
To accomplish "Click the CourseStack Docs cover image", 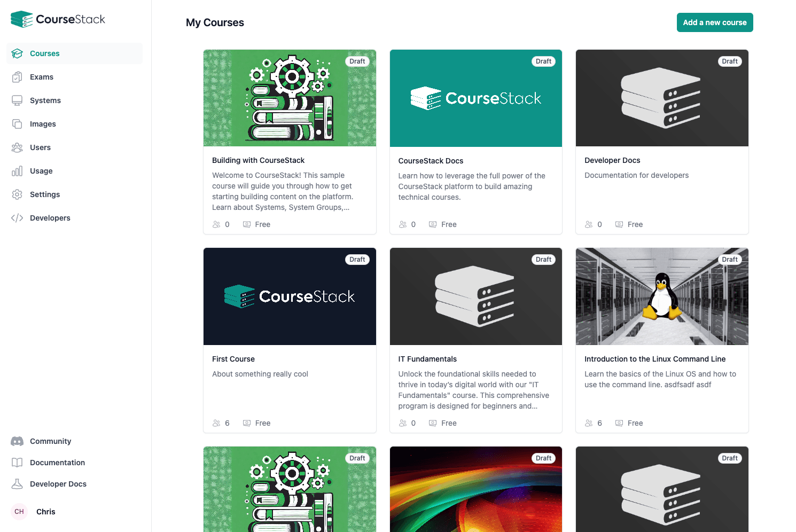I will tap(476, 98).
